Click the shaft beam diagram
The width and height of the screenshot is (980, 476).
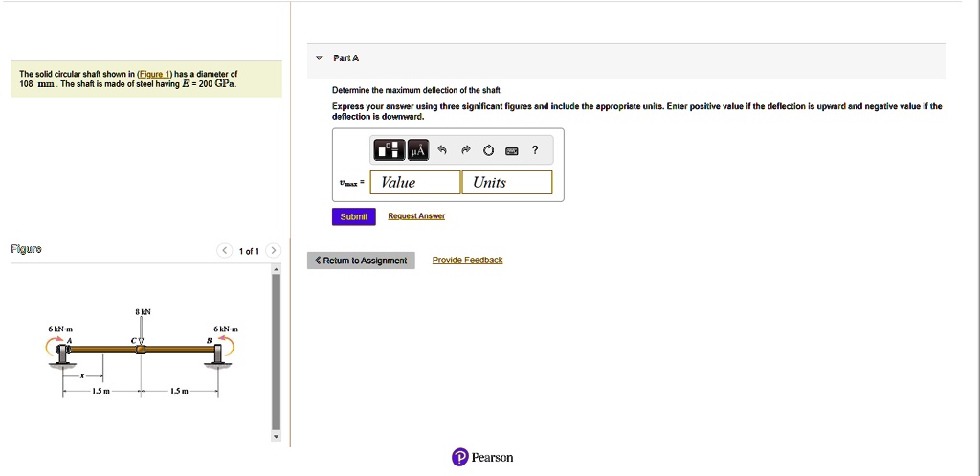click(x=142, y=351)
